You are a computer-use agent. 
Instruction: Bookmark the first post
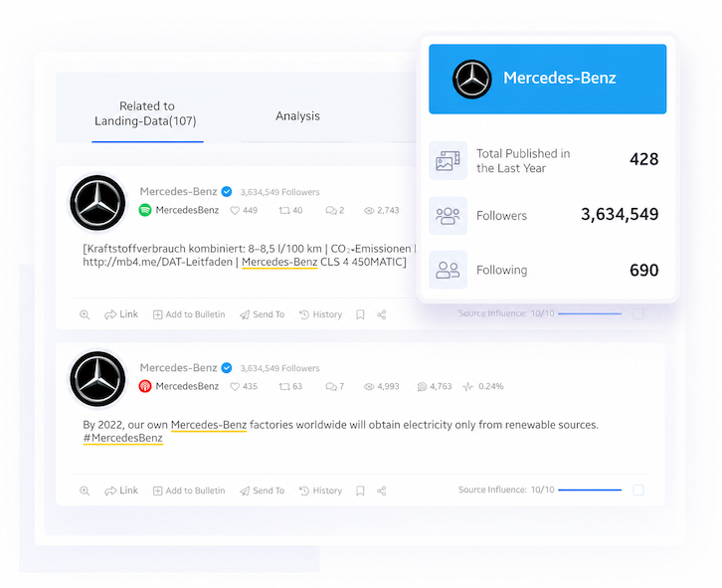coord(360,314)
